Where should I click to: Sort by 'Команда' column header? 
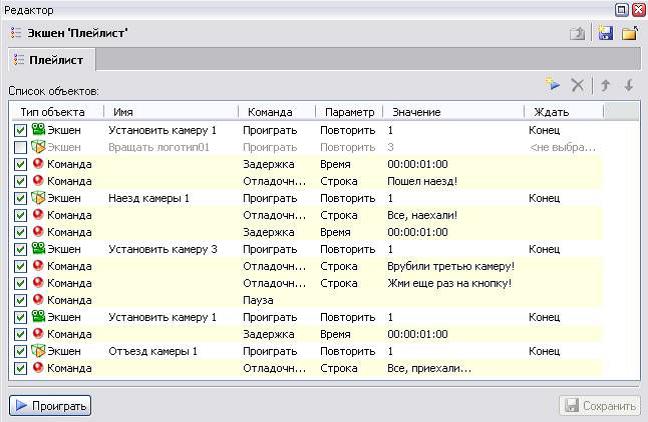(277, 112)
